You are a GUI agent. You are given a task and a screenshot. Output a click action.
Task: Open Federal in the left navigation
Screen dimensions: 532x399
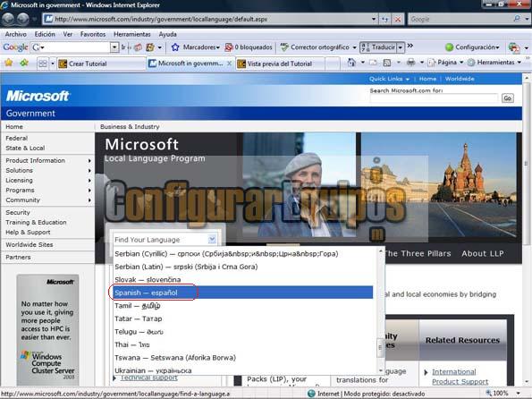pyautogui.click(x=17, y=138)
